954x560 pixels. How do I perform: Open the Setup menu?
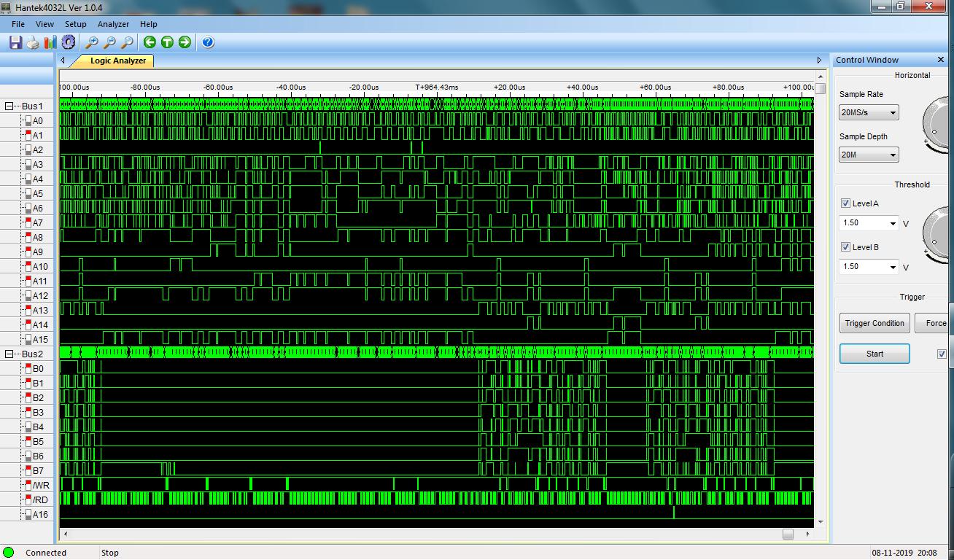tap(75, 24)
